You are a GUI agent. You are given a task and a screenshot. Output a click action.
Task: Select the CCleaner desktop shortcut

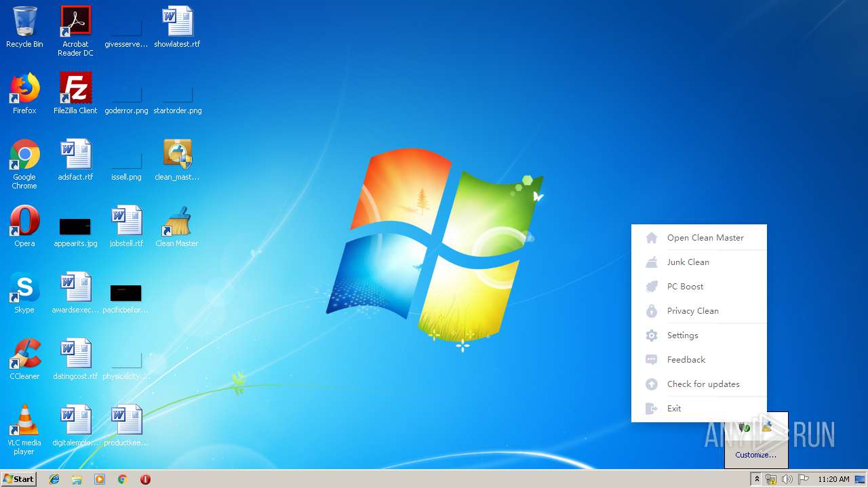click(x=24, y=360)
